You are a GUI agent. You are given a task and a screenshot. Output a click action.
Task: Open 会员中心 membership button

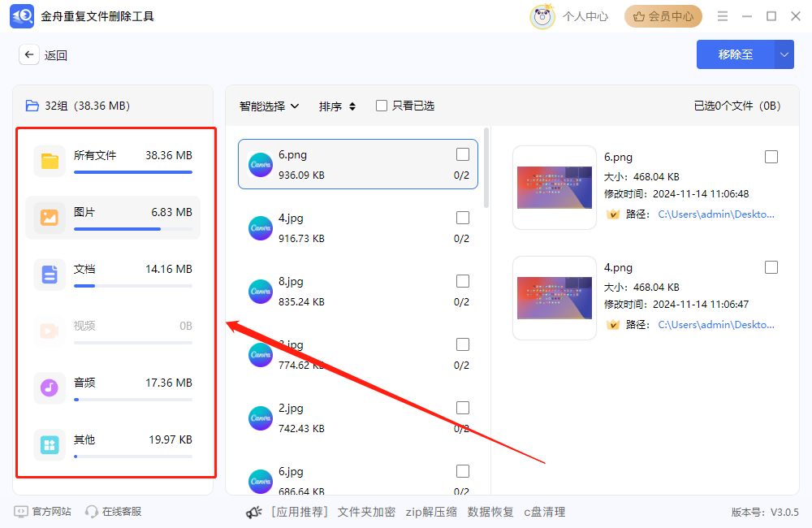coord(663,16)
